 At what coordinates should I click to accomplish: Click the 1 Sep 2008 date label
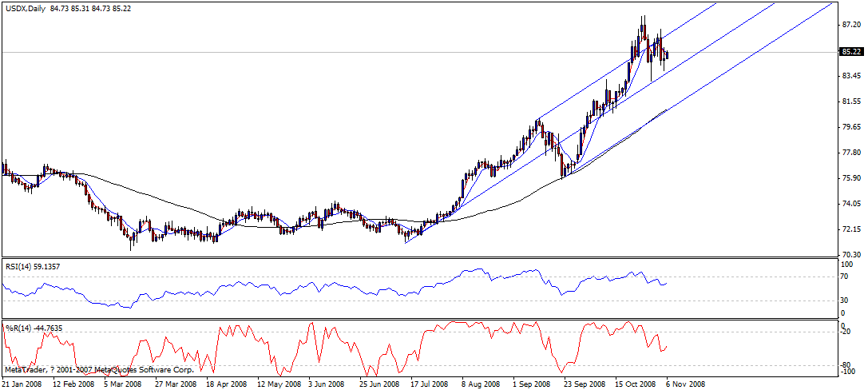pyautogui.click(x=531, y=384)
